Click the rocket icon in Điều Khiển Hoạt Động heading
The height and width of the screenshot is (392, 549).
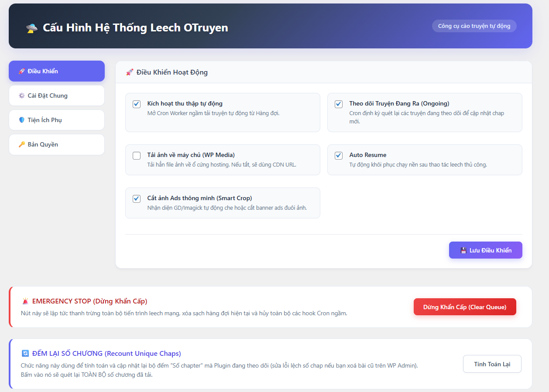(x=130, y=72)
